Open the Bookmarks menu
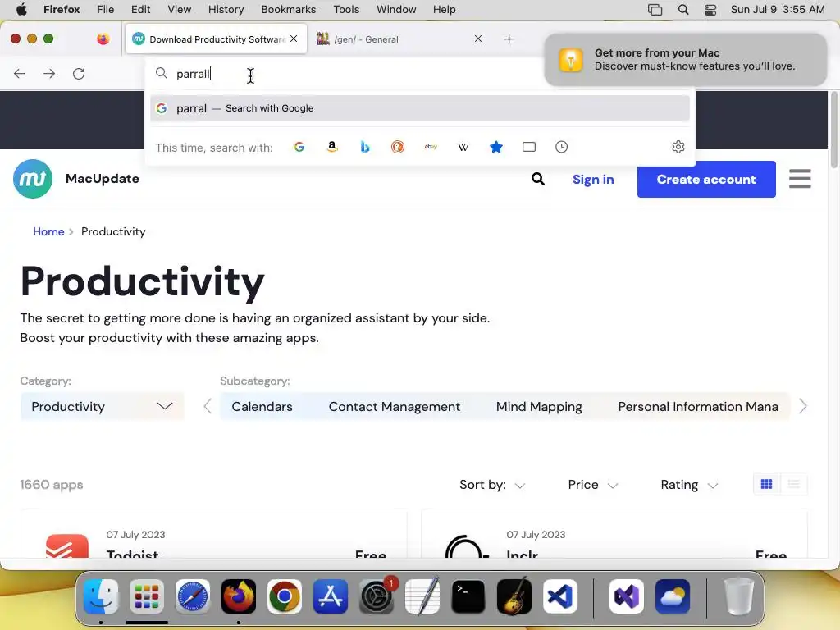 click(x=288, y=9)
